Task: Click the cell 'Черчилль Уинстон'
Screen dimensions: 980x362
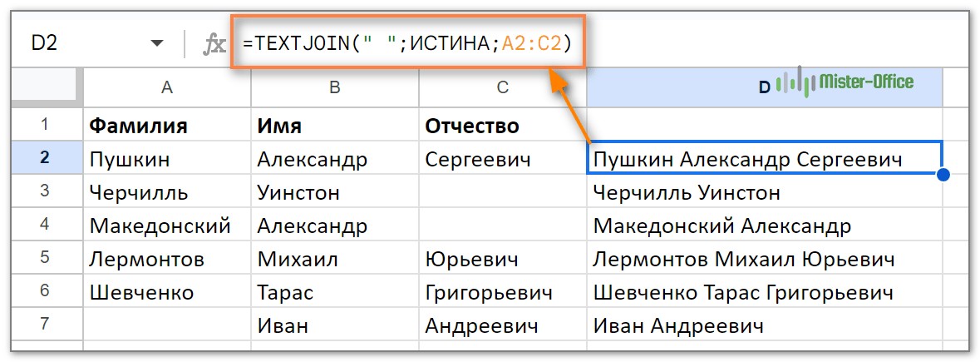Action: coord(765,192)
